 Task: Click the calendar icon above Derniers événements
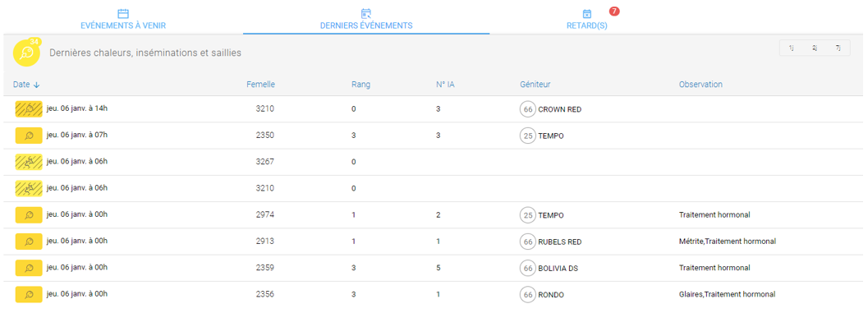[x=366, y=13]
